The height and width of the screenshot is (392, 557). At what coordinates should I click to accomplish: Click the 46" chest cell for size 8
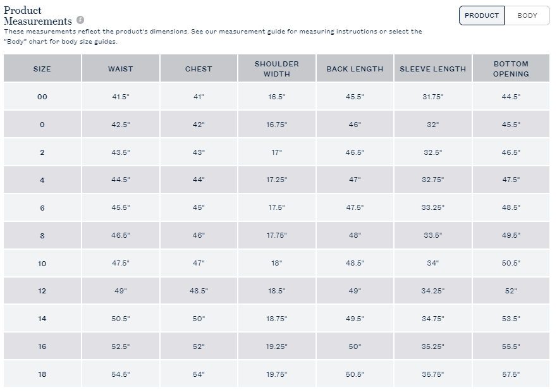click(199, 235)
